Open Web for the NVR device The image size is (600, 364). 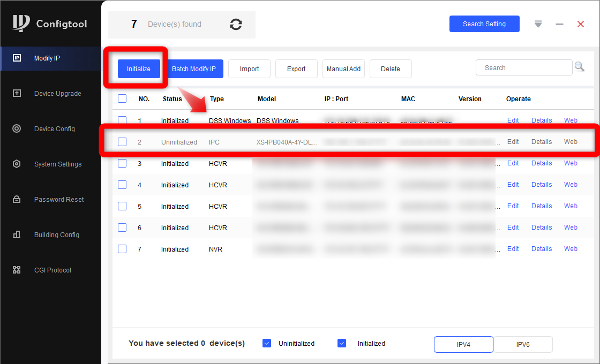[571, 248]
